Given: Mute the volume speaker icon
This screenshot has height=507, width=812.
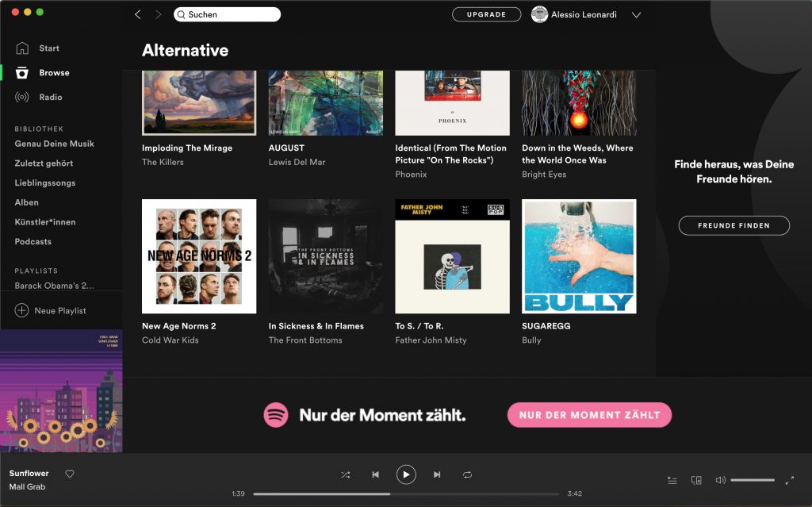Looking at the screenshot, I should coord(720,480).
